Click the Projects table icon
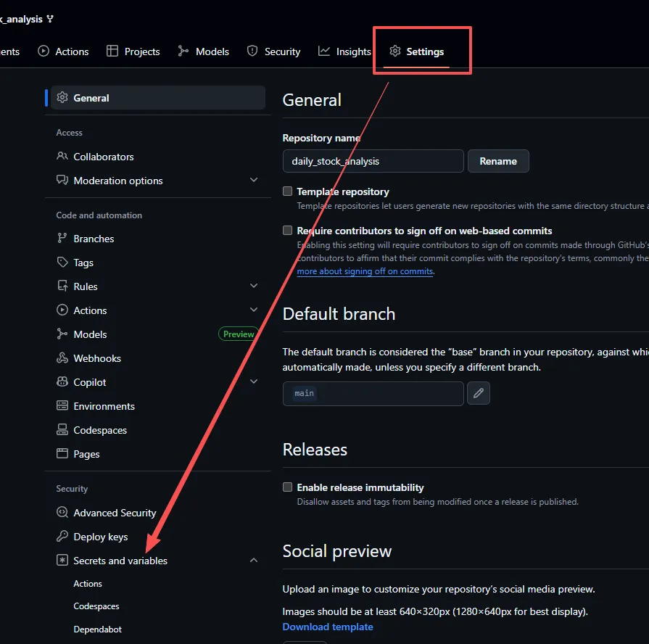Screen dimensions: 649x644 (x=112, y=51)
